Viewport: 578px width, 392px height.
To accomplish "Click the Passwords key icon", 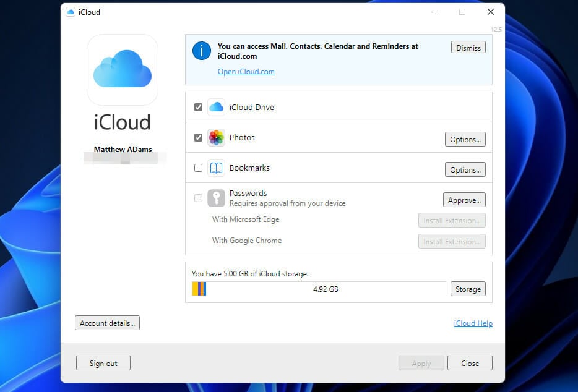I will 216,198.
